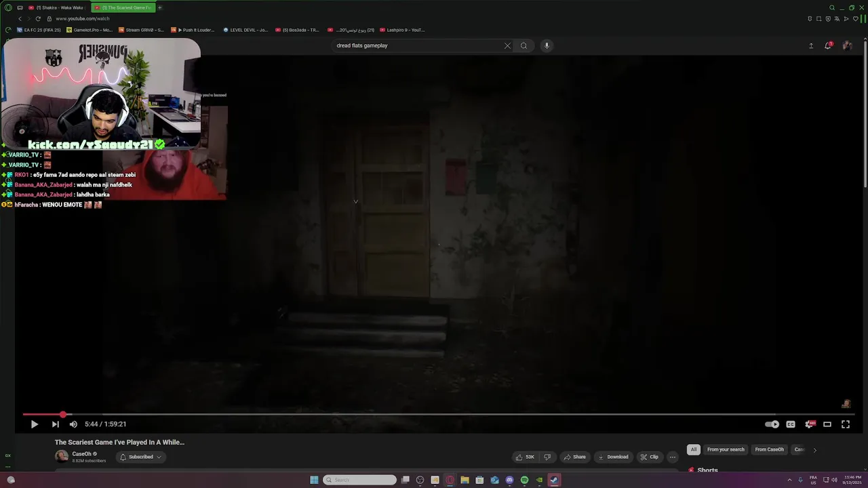The image size is (868, 488).
Task: Clear the 'dread flats gameplay' search text
Action: click(x=507, y=45)
